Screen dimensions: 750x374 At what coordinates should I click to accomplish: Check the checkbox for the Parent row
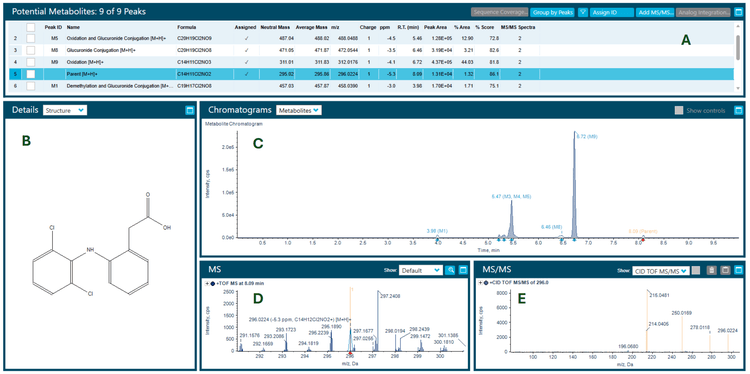pyautogui.click(x=31, y=74)
